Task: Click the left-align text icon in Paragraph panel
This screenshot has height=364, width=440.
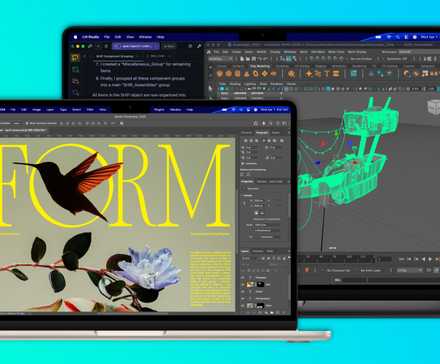Action: click(245, 141)
